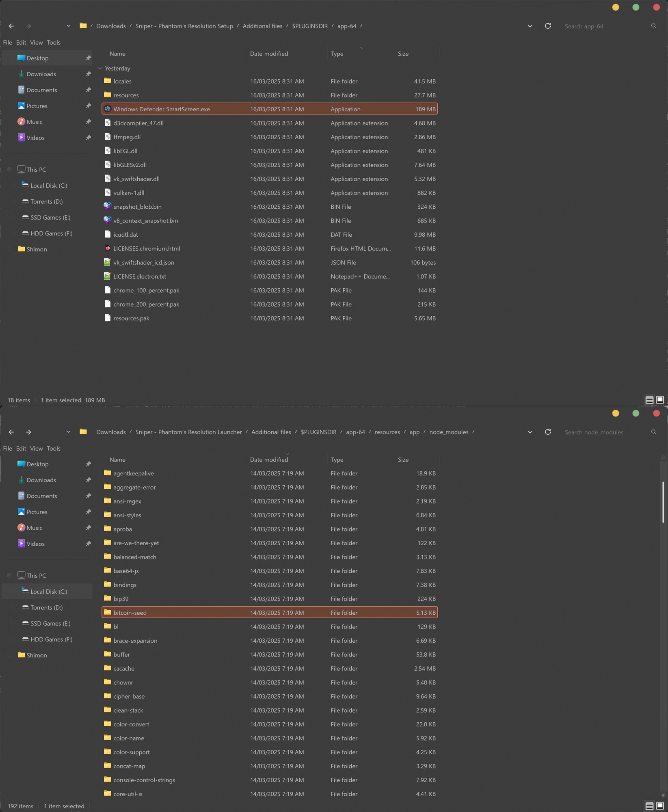Image resolution: width=668 pixels, height=812 pixels.
Task: Click the vertical scrollbar of the node_modules file list
Action: [x=663, y=502]
